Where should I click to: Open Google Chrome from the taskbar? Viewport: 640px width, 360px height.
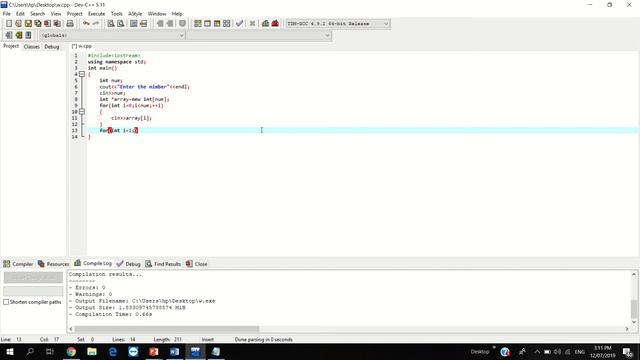click(71, 351)
